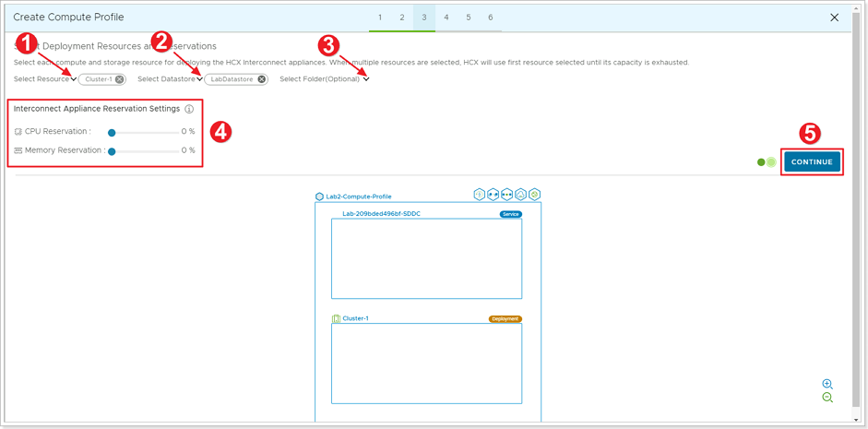The height and width of the screenshot is (429, 868).
Task: Jump to wizard step 5
Action: pos(469,18)
